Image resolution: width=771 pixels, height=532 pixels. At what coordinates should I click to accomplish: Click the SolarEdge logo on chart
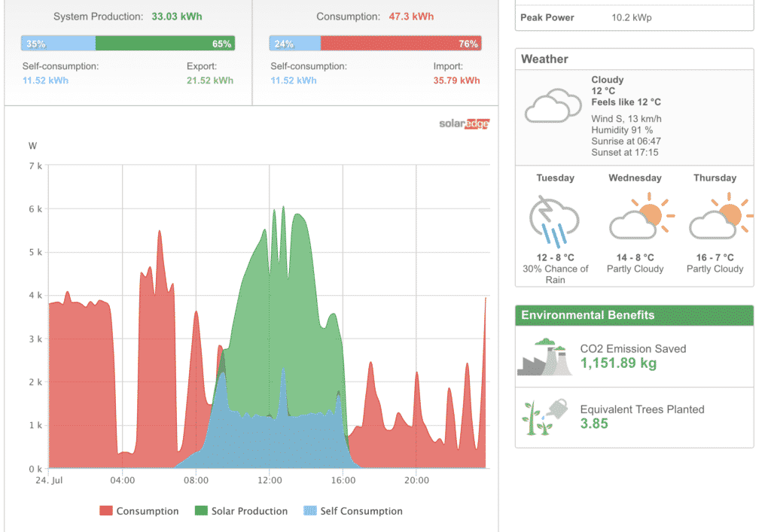[x=464, y=123]
